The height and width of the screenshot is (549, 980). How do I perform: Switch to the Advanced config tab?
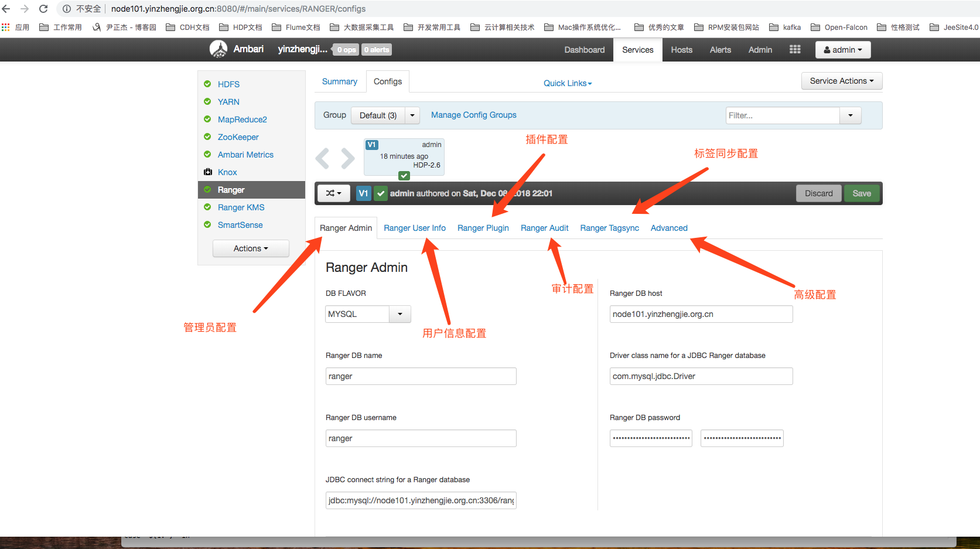tap(669, 228)
